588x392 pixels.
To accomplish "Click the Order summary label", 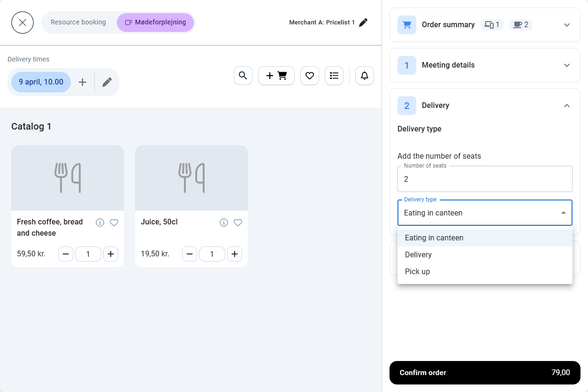I will 448,25.
